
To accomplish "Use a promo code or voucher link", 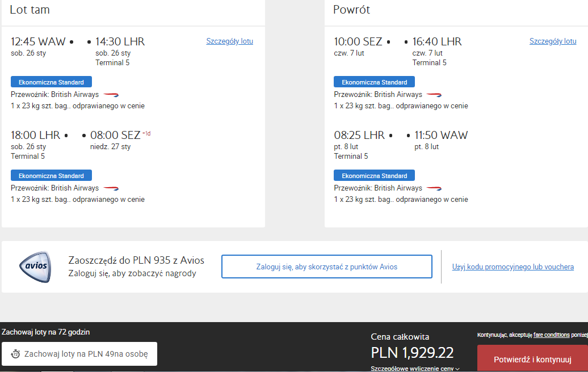I will [513, 267].
